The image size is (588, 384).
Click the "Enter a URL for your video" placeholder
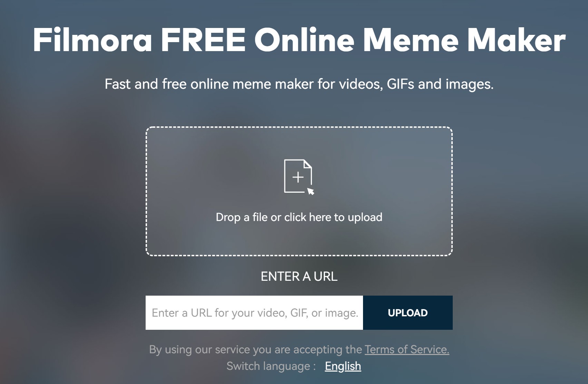coord(255,313)
